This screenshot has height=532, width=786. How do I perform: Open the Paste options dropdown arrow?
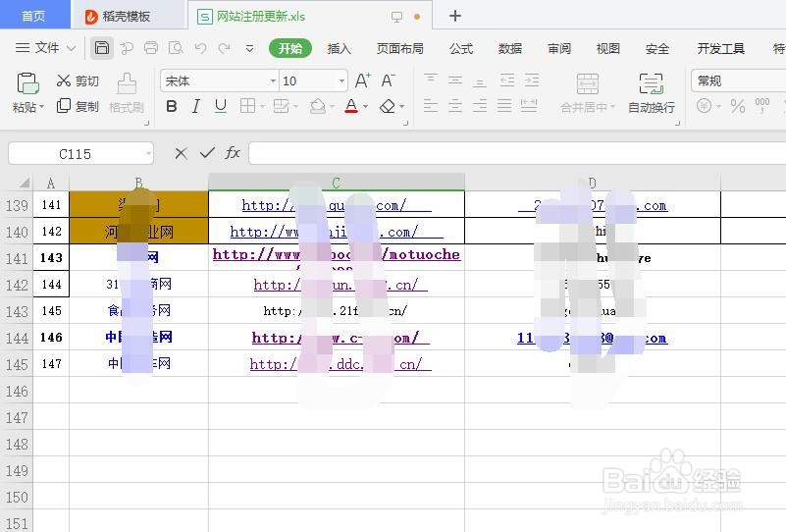(41, 107)
